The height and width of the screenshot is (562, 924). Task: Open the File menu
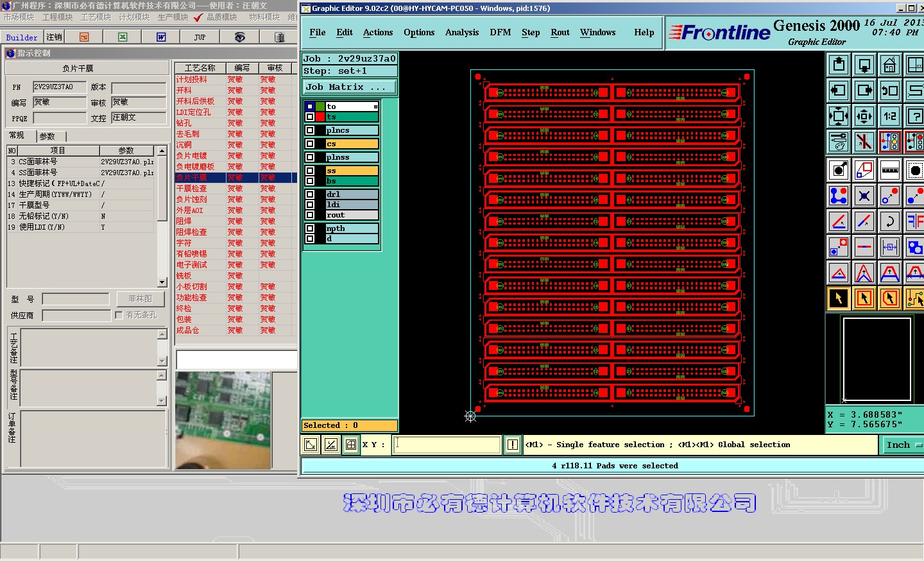[317, 33]
